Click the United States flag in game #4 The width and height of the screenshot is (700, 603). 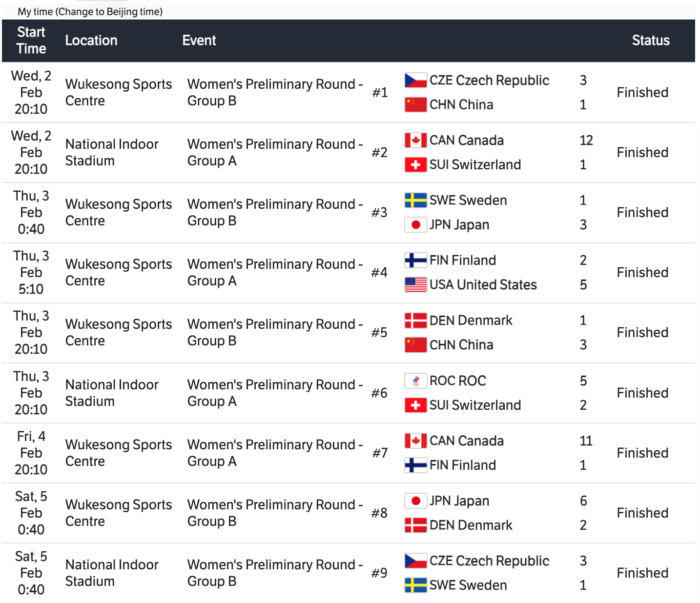[x=415, y=285]
